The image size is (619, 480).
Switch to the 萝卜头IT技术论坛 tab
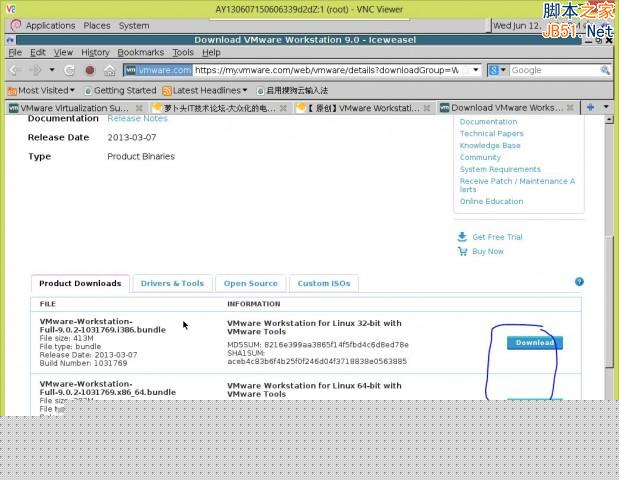pyautogui.click(x=214, y=108)
